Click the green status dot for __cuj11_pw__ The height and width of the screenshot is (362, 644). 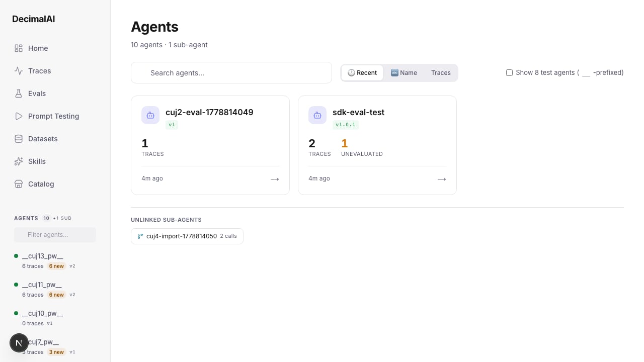click(16, 285)
